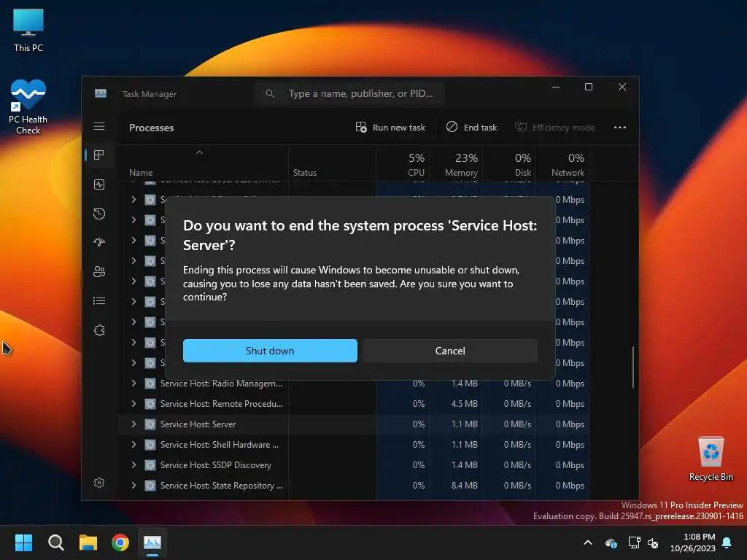The width and height of the screenshot is (747, 560).
Task: Click the Task Manager title bar app icon
Action: 101,93
